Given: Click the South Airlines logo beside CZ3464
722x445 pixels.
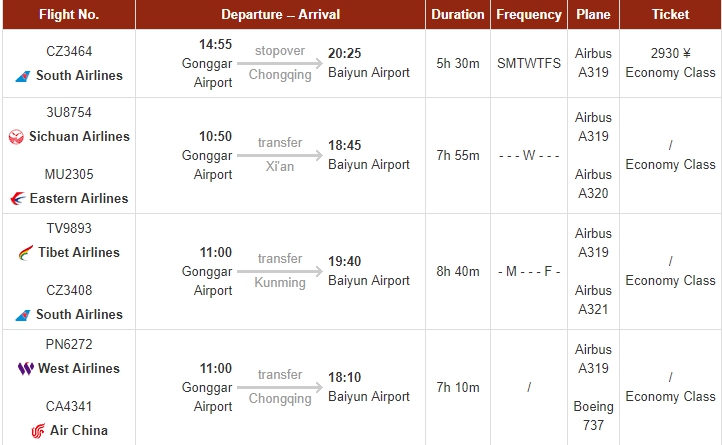Looking at the screenshot, I should 23,76.
